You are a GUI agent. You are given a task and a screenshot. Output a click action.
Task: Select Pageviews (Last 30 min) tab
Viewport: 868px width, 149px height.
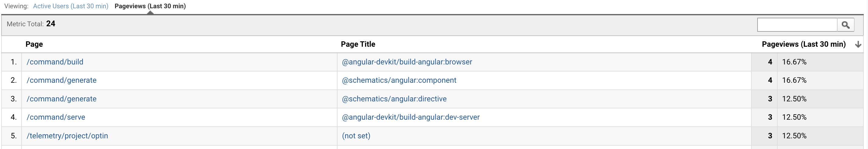coord(150,6)
